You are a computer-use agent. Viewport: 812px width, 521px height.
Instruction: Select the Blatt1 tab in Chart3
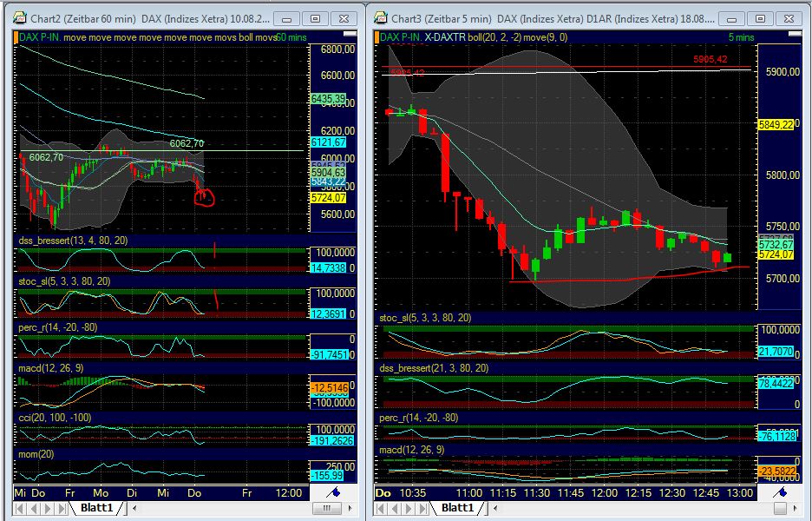click(458, 508)
